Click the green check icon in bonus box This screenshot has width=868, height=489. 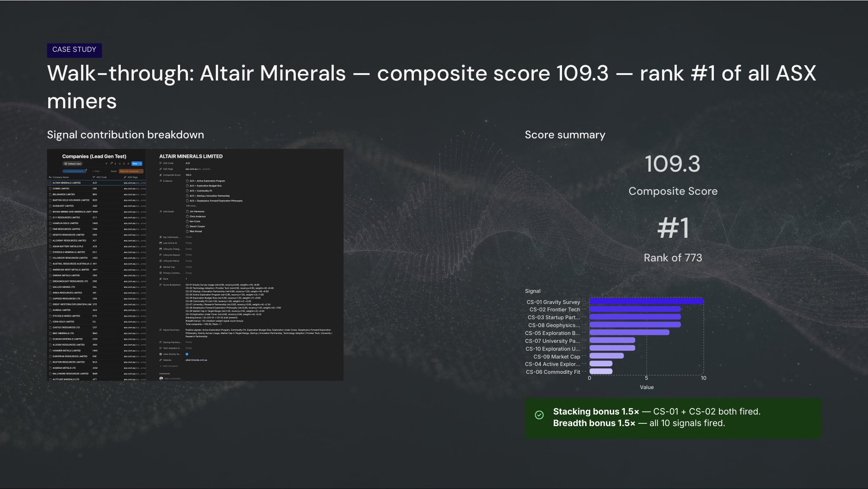click(539, 415)
